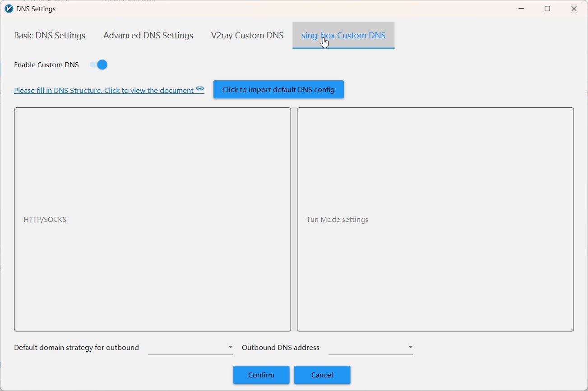Select the V2ray Custom DNS tab
Image resolution: width=588 pixels, height=391 pixels.
247,35
